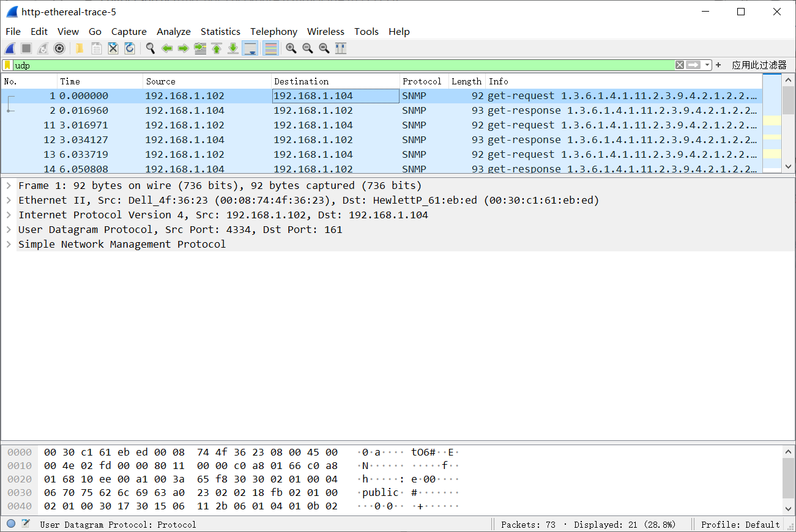The image size is (796, 532).
Task: Click the Find a packet magnifier icon
Action: tap(150, 48)
